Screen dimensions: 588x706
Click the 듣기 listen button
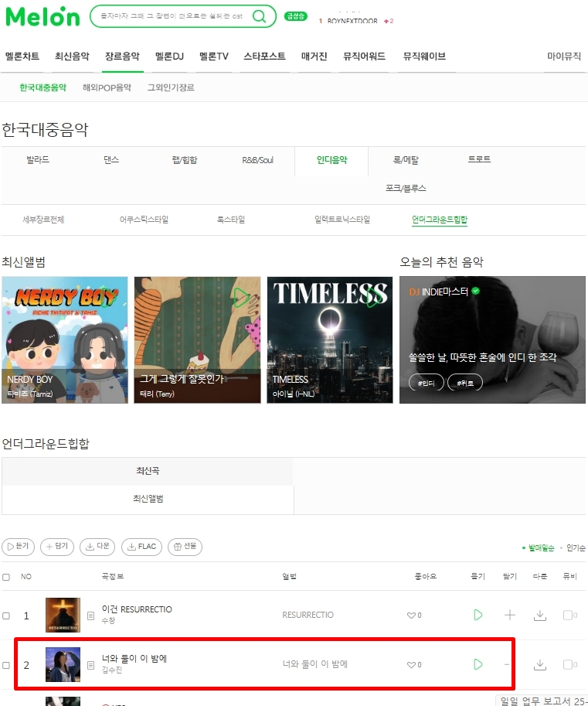coord(18,547)
